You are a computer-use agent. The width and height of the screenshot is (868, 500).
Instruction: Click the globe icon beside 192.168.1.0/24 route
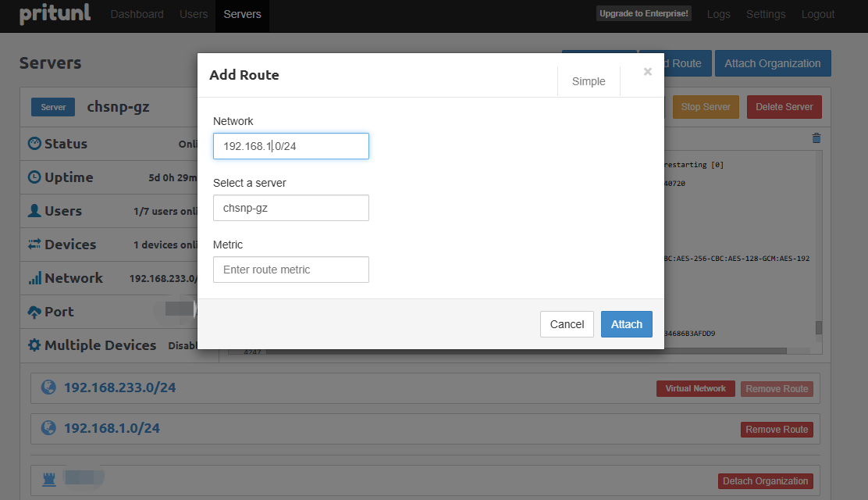click(48, 428)
